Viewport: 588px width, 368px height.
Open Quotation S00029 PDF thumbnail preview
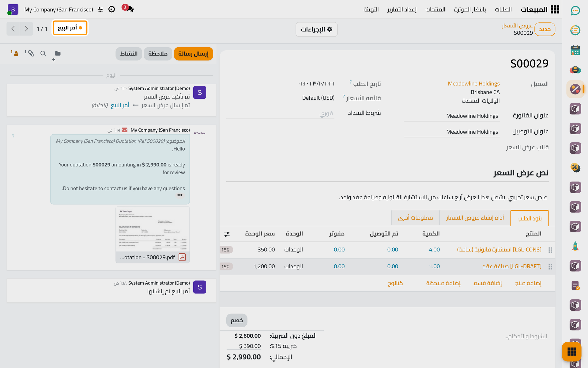pos(153,229)
